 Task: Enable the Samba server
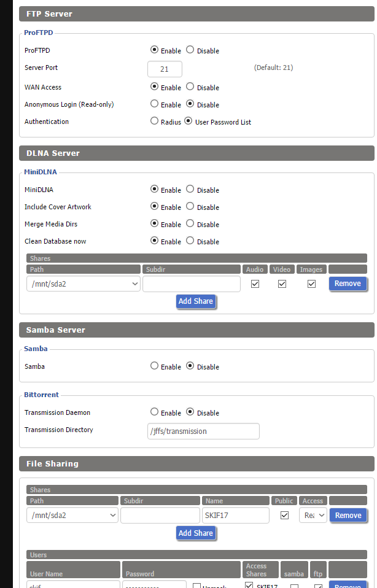154,366
